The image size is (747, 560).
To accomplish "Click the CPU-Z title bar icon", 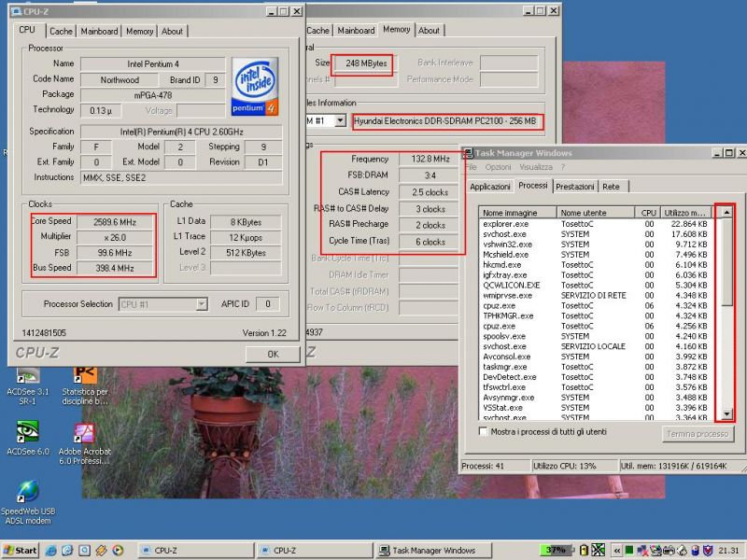I will 16,11.
